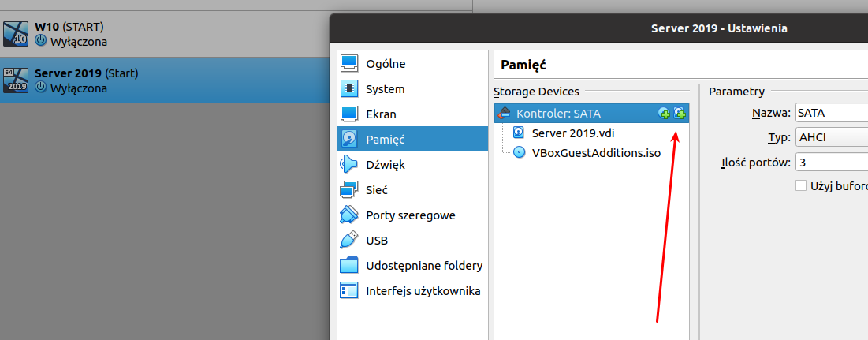Image resolution: width=868 pixels, height=340 pixels.
Task: Select Kontroler: SATA in storage tree
Action: point(592,114)
